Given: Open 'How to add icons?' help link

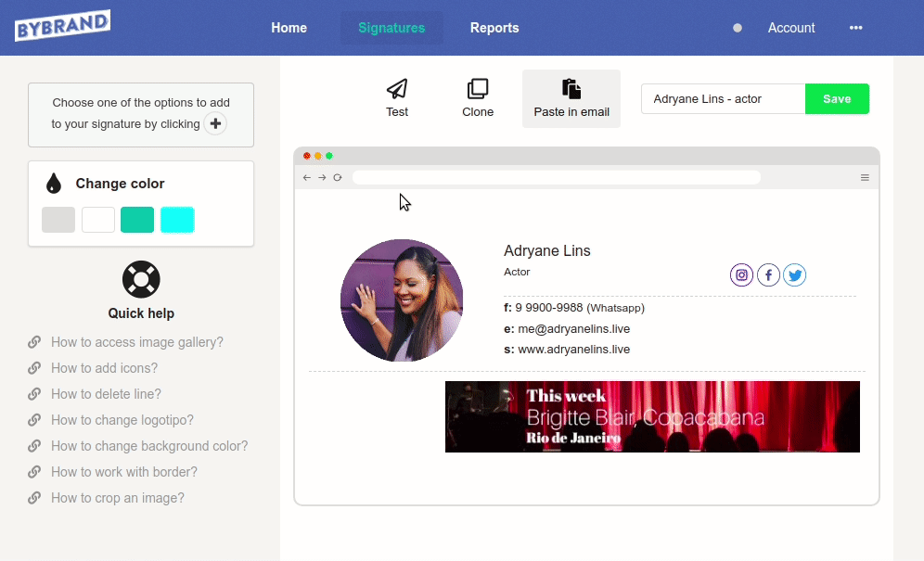Looking at the screenshot, I should [104, 368].
